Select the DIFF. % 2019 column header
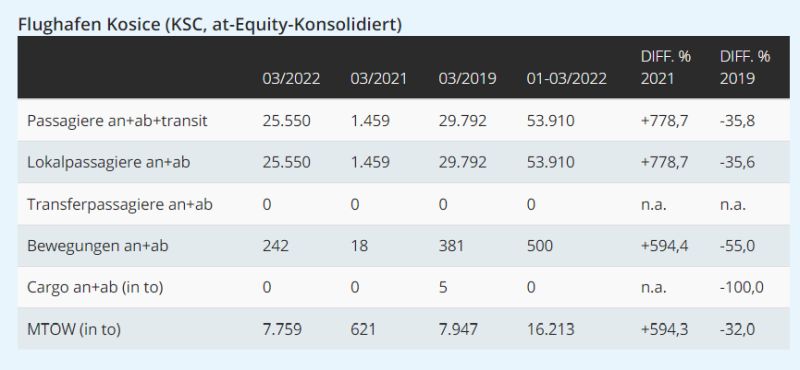 745,67
